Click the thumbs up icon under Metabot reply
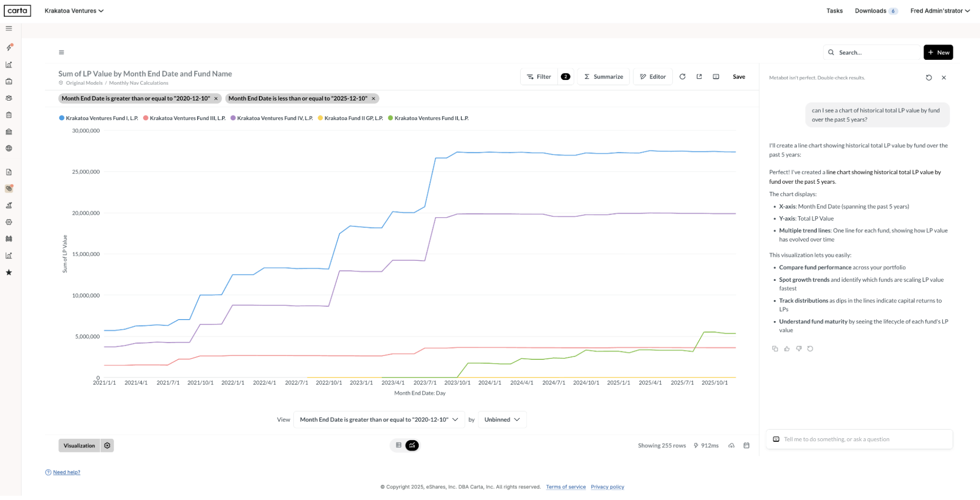Viewport: 980px width, 500px height. click(787, 349)
